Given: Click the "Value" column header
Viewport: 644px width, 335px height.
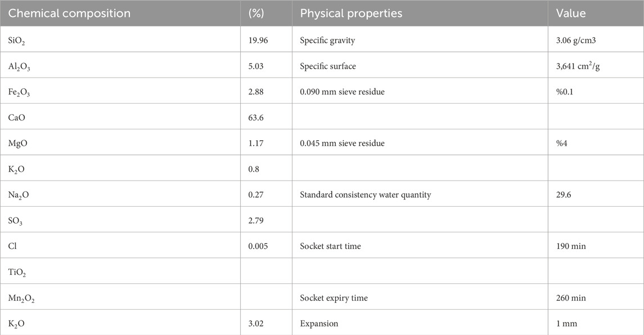Looking at the screenshot, I should [x=571, y=14].
